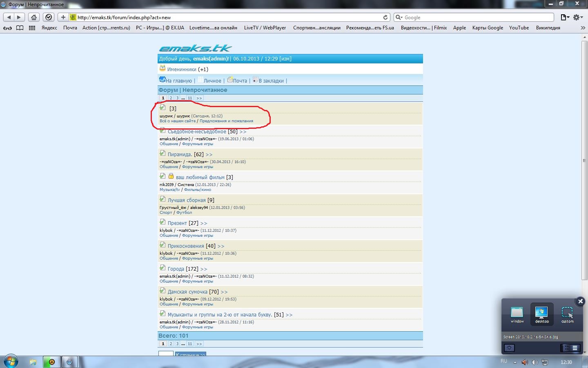The image size is (588, 368).
Task: Click the Reading List glasses icon
Action: pos(7,28)
